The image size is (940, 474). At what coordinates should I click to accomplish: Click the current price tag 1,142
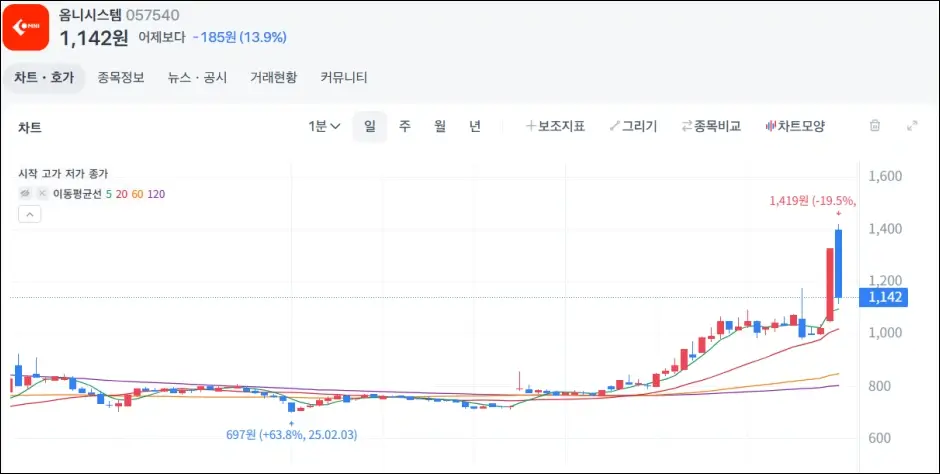pyautogui.click(x=883, y=298)
